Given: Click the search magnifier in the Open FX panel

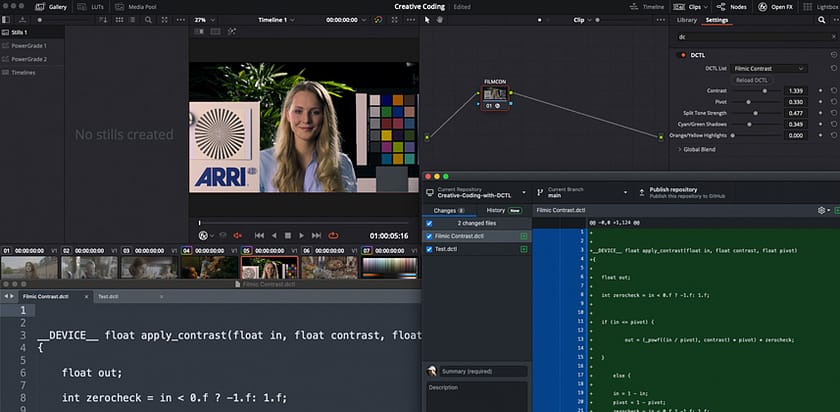Looking at the screenshot, I should point(821,20).
